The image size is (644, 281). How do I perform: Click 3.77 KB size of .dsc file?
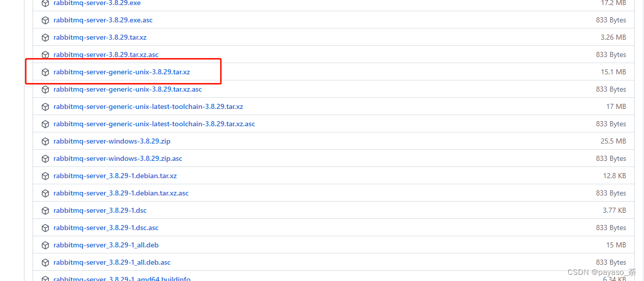pyautogui.click(x=614, y=211)
